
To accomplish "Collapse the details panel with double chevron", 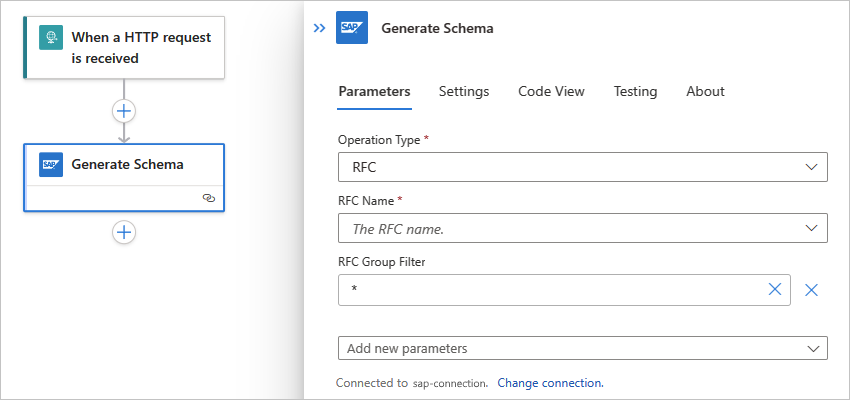I will (x=319, y=28).
